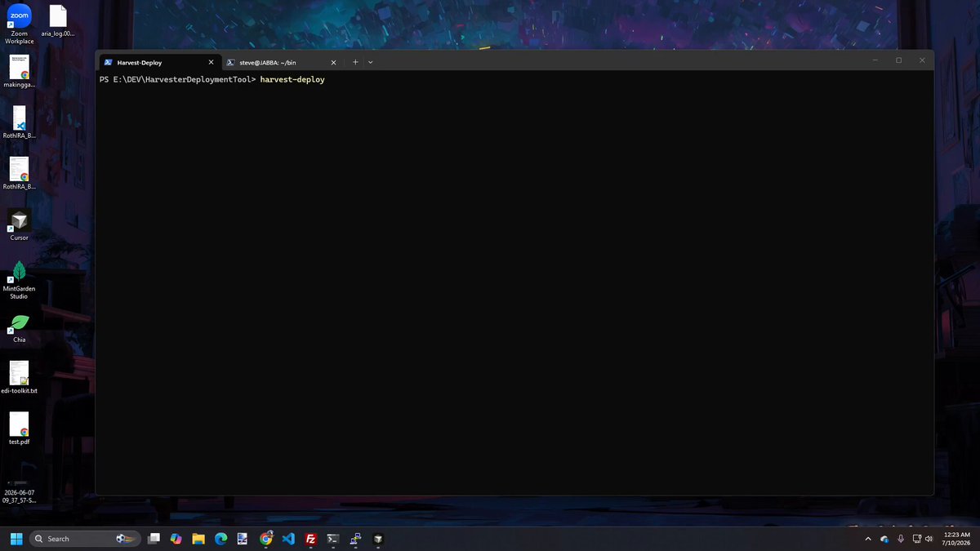Viewport: 980px width, 551px height.
Task: Click the typed harvest-deploy command text
Action: pyautogui.click(x=292, y=79)
